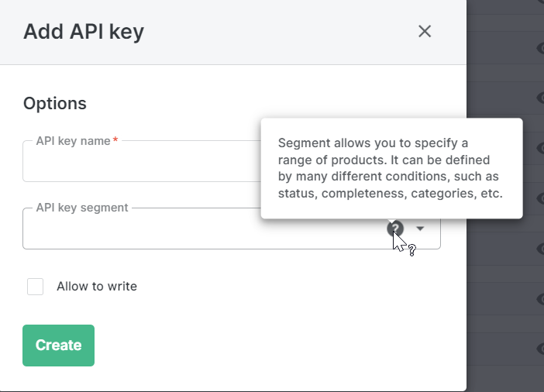Screen dimensions: 544x392
Task: Open the API key segment combo box field
Action: coord(201,229)
